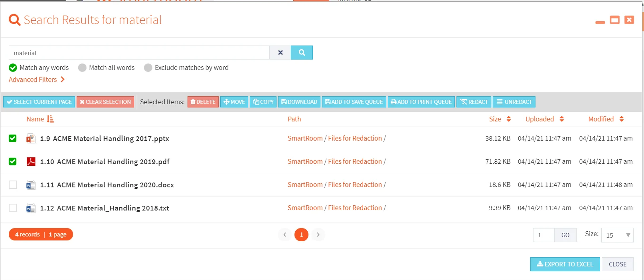
Task: Expand Advanced Filters
Action: 37,79
